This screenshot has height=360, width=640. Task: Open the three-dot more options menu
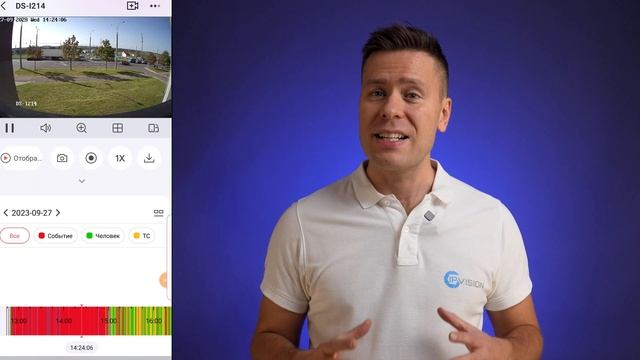[155, 6]
